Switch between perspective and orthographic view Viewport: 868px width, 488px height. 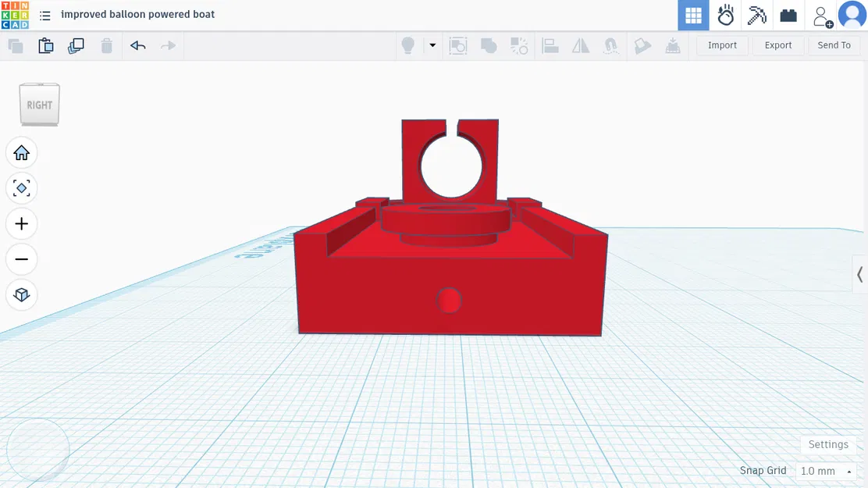[x=21, y=295]
